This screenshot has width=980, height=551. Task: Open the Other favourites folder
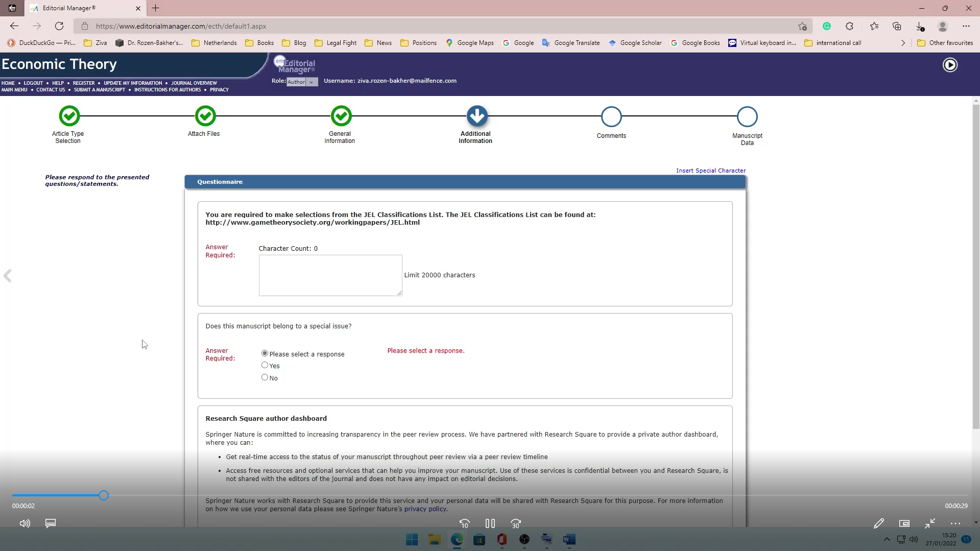pos(945,43)
